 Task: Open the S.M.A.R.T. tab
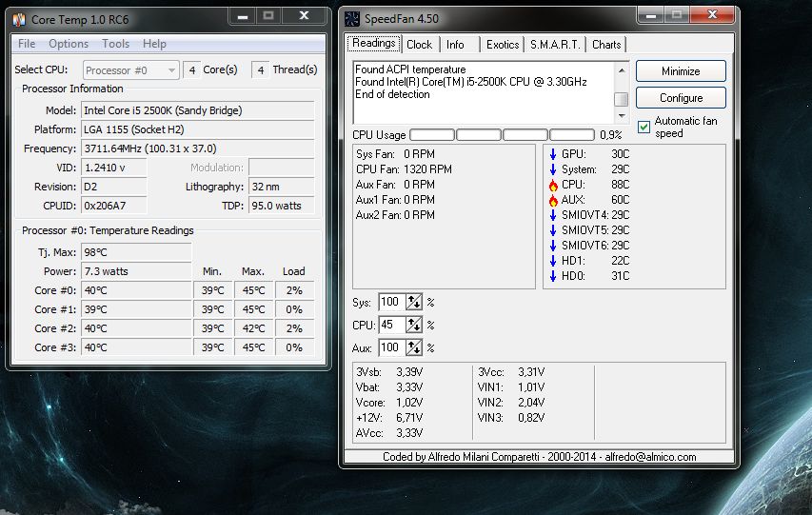[x=555, y=45]
